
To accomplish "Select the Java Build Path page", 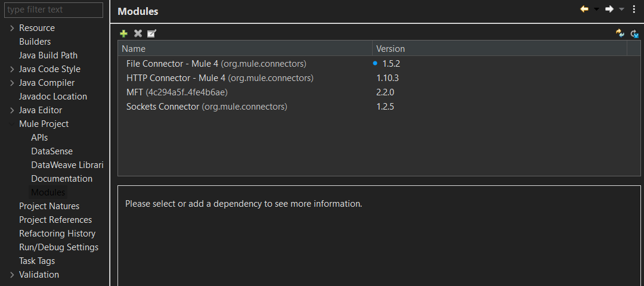I will [48, 55].
